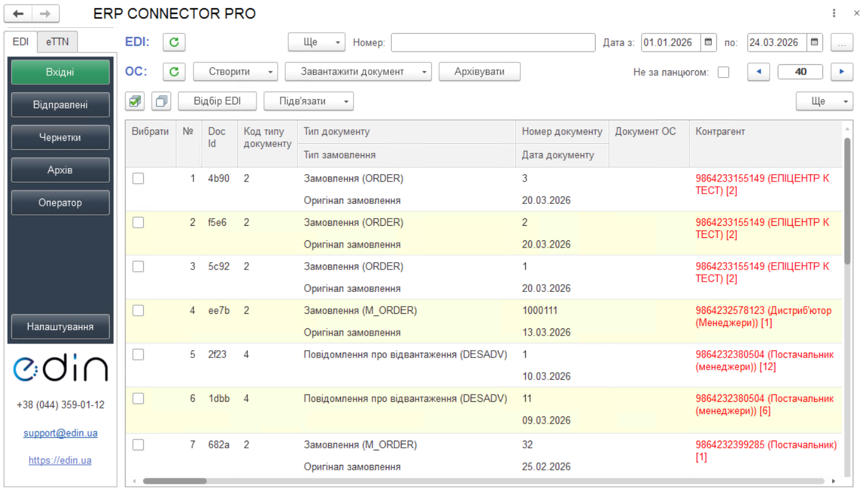Refresh the EDI document list
Screen dimensions: 868x491
pos(174,42)
